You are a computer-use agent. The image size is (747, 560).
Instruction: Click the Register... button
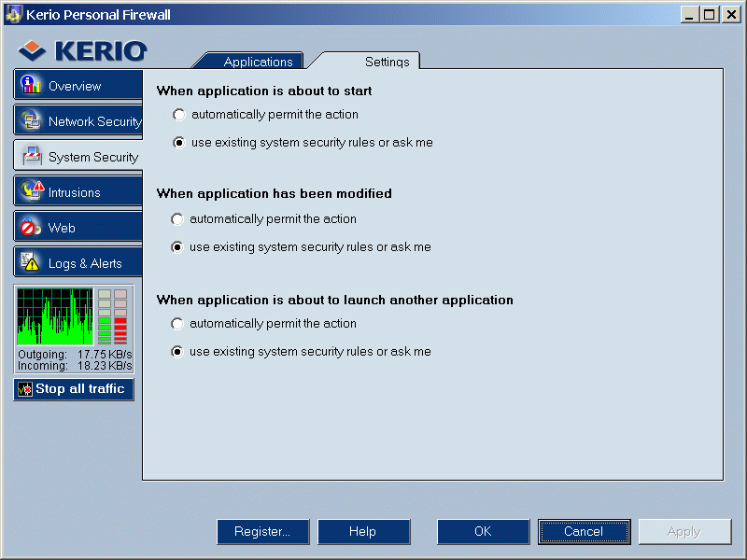[263, 531]
